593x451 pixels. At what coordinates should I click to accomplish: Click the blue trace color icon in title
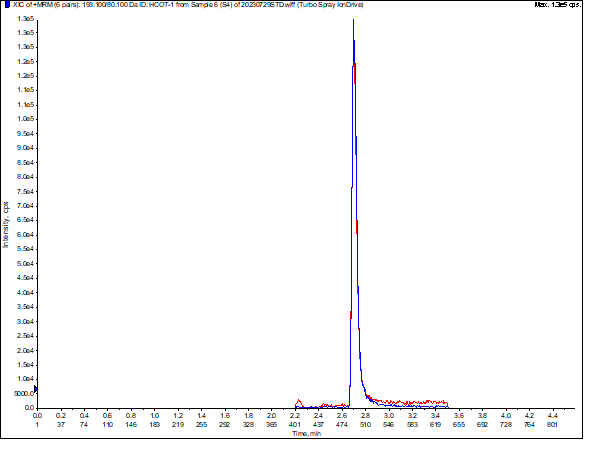pos(7,5)
